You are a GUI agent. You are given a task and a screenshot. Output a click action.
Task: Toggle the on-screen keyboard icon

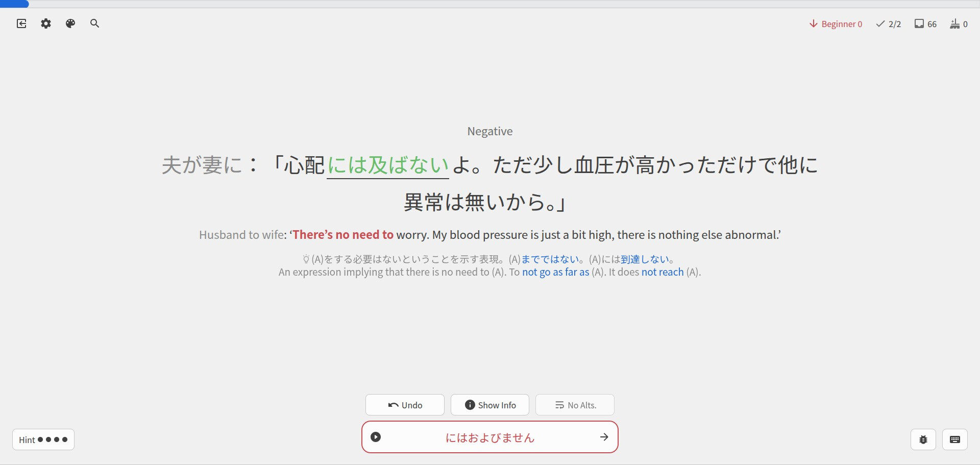(x=954, y=439)
